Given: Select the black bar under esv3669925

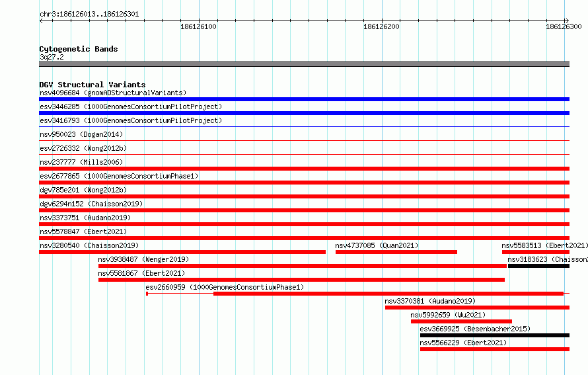Looking at the screenshot, I should (x=495, y=335).
